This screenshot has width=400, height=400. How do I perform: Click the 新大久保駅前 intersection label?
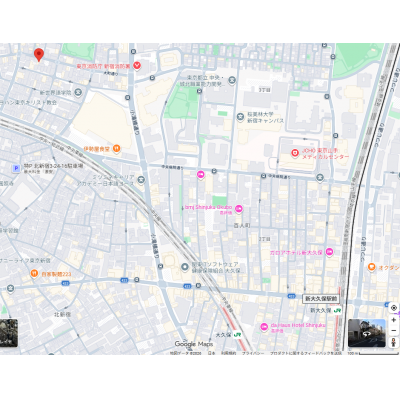(321, 299)
